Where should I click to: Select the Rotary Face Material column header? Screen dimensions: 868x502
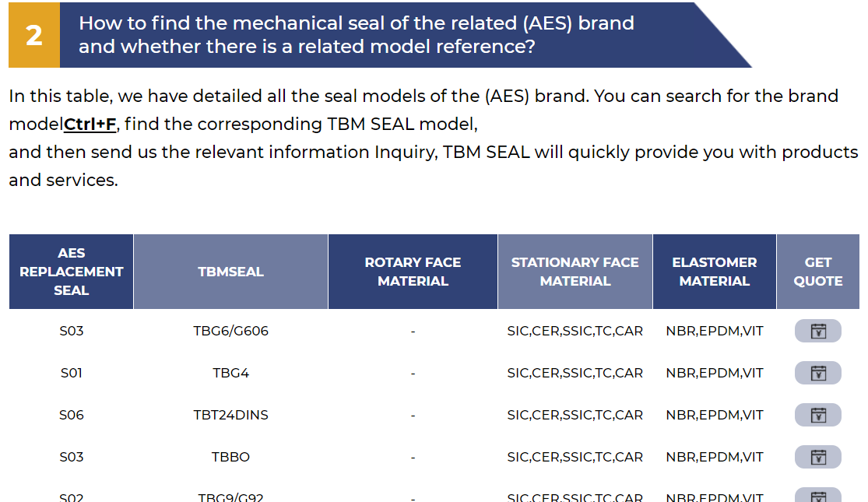tap(413, 272)
